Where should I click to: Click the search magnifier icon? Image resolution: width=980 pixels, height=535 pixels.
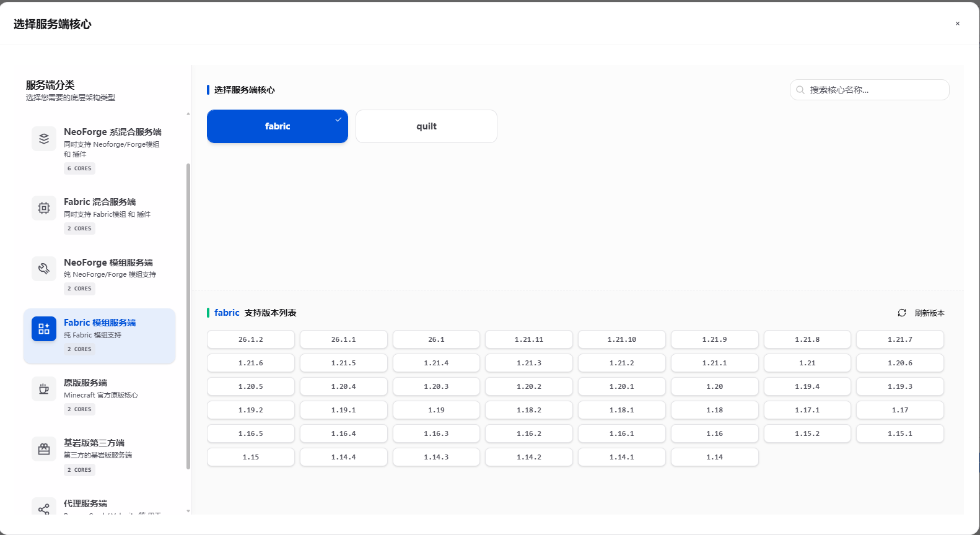[x=800, y=90]
